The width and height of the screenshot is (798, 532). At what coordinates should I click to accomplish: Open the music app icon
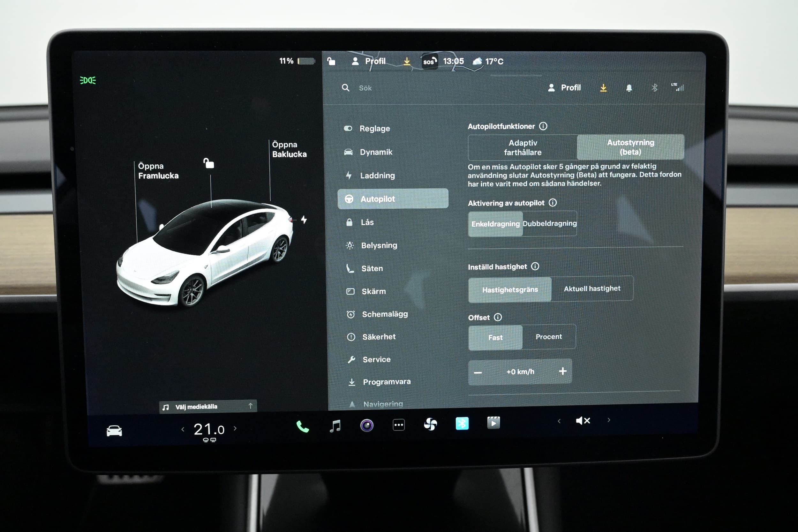(x=335, y=426)
